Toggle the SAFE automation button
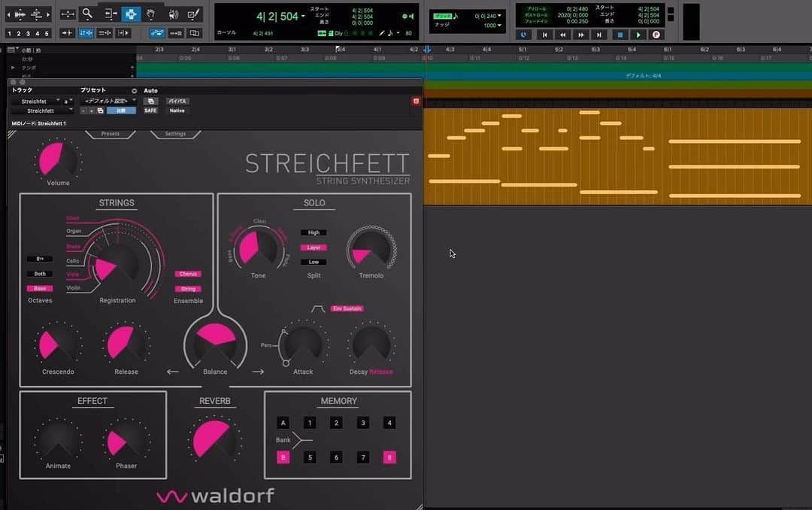 150,111
